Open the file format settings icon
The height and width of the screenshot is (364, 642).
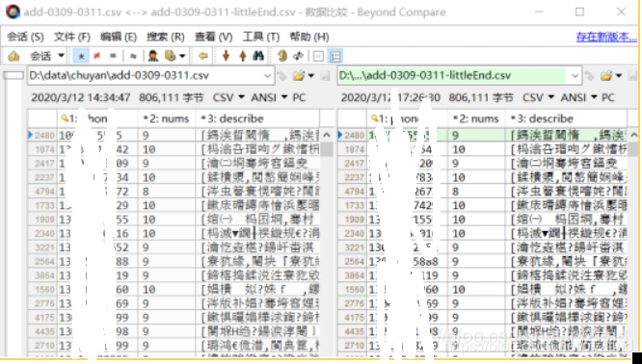click(171, 56)
